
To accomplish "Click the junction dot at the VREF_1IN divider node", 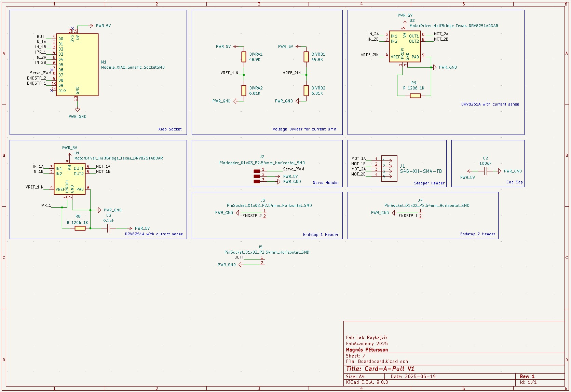I will coord(244,75).
